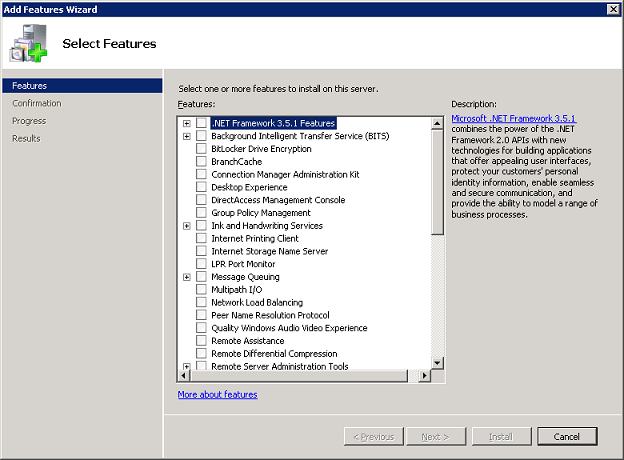Check DirectAccess Management Console checkbox
The image size is (624, 460).
pos(201,200)
